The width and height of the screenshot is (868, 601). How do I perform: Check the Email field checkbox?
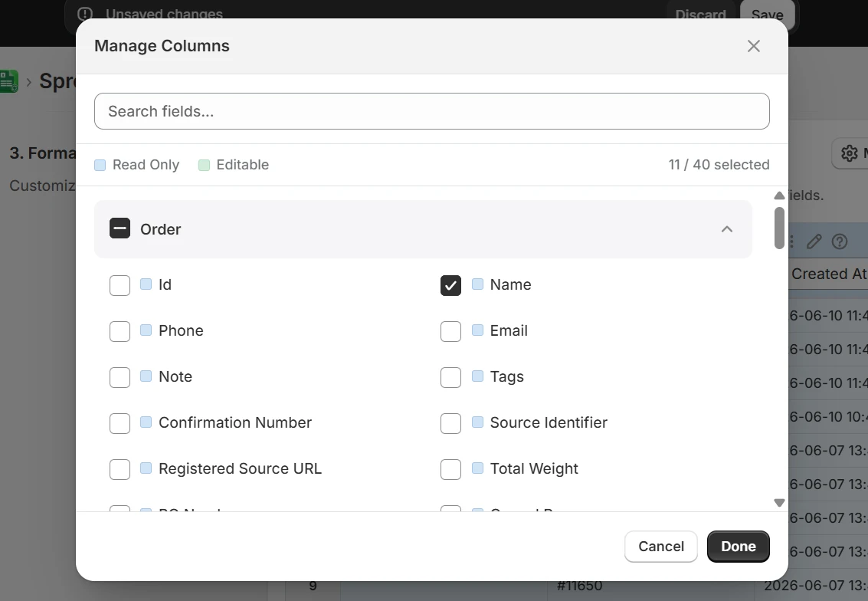pos(450,331)
